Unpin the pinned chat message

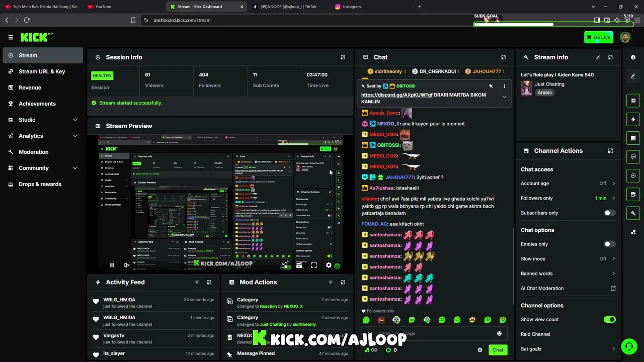click(491, 86)
